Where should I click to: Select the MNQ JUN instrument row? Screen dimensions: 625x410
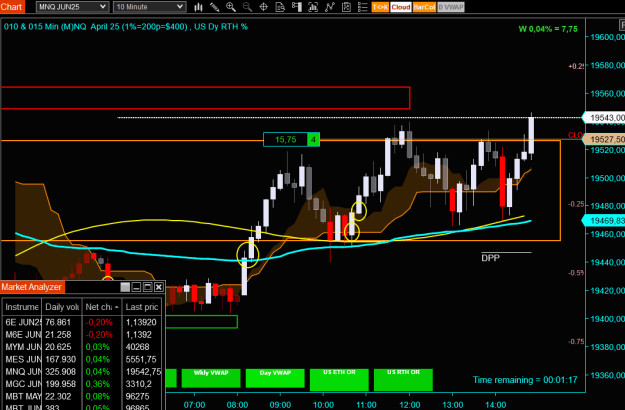(x=83, y=372)
